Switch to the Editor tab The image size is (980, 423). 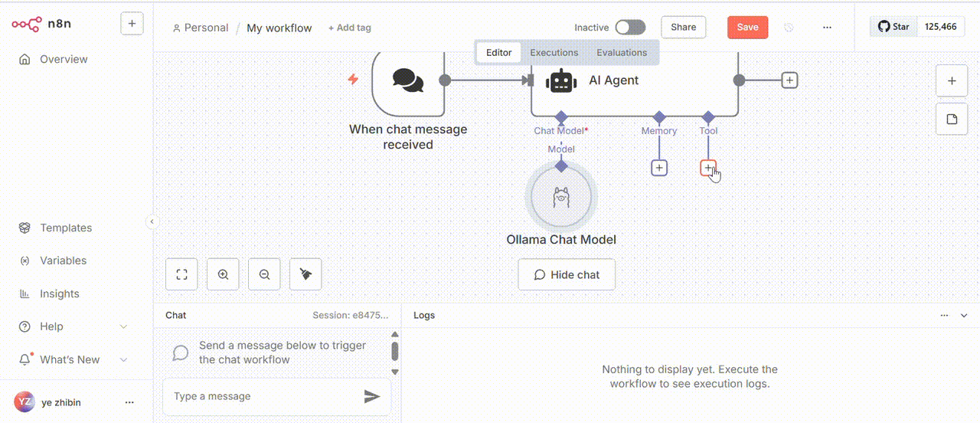(x=498, y=52)
